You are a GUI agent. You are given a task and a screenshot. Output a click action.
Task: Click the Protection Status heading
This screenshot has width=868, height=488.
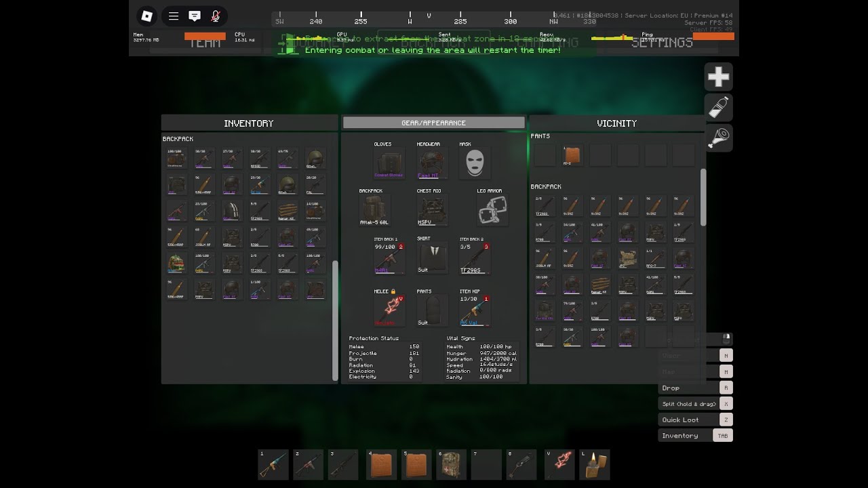pos(374,338)
